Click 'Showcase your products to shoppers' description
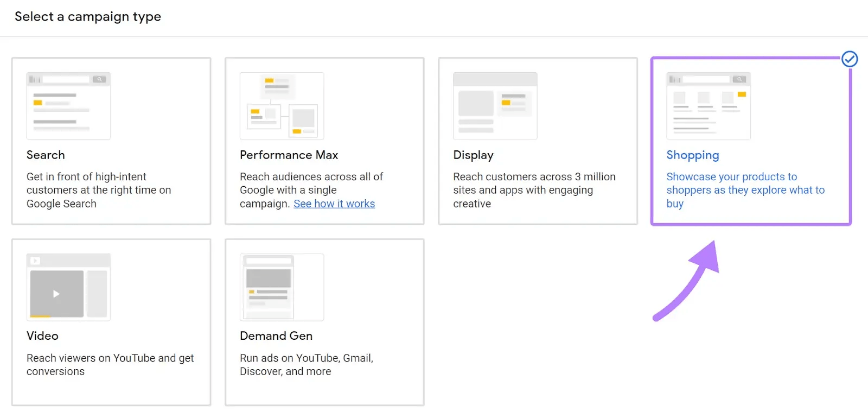This screenshot has height=418, width=868. [745, 190]
